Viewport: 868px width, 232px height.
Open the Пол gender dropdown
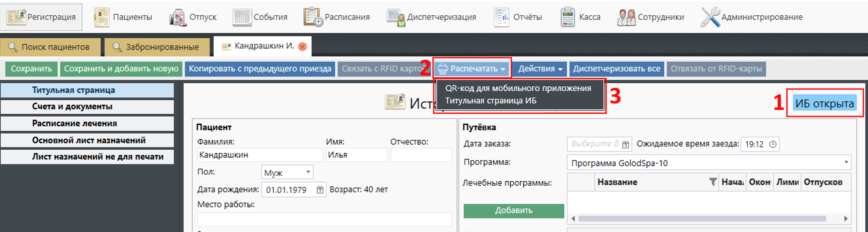pos(287,172)
